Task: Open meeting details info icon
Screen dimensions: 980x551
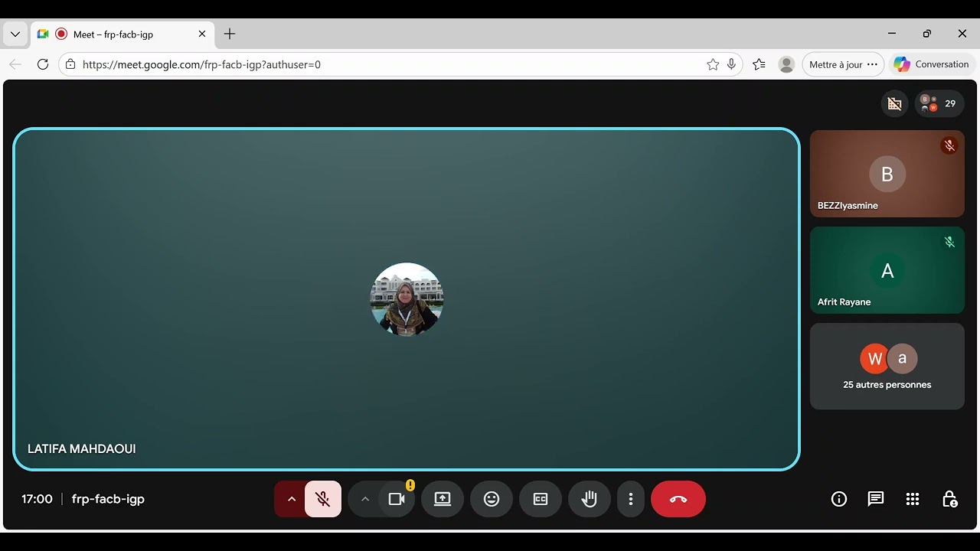Action: [839, 499]
